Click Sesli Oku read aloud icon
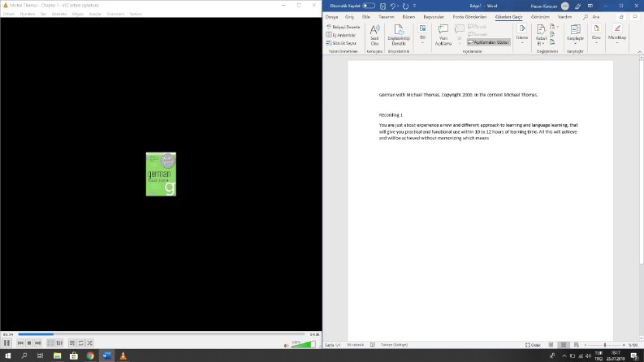 (x=374, y=35)
